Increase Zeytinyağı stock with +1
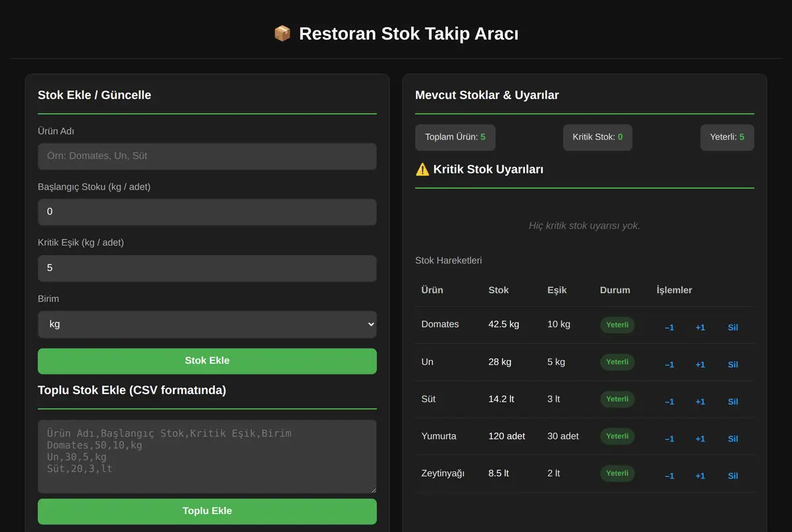The height and width of the screenshot is (532, 792). pyautogui.click(x=700, y=476)
